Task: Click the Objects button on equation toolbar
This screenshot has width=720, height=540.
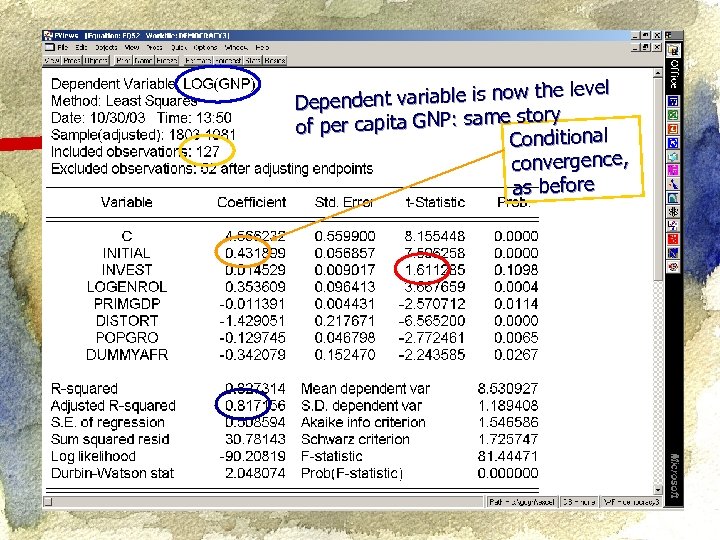Action: point(96,60)
